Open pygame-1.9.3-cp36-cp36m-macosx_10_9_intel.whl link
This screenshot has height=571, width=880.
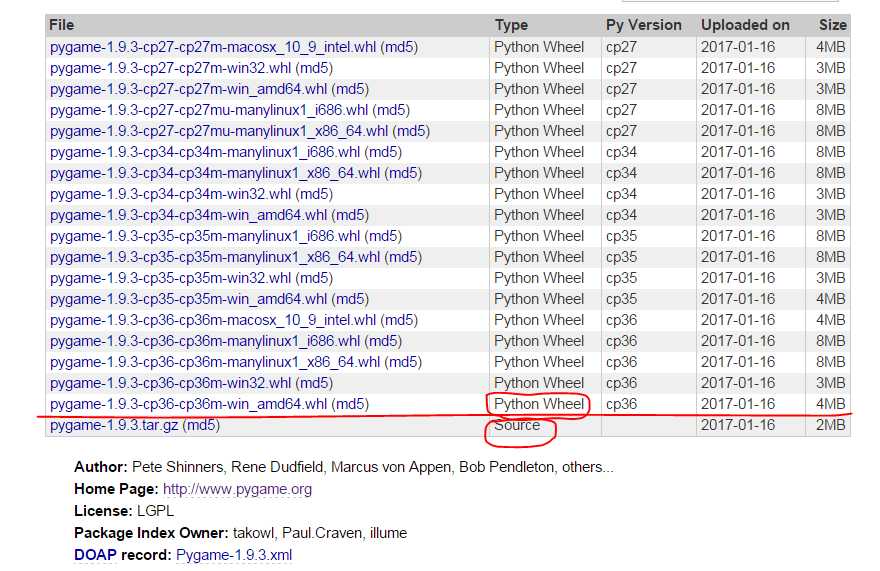click(x=213, y=320)
